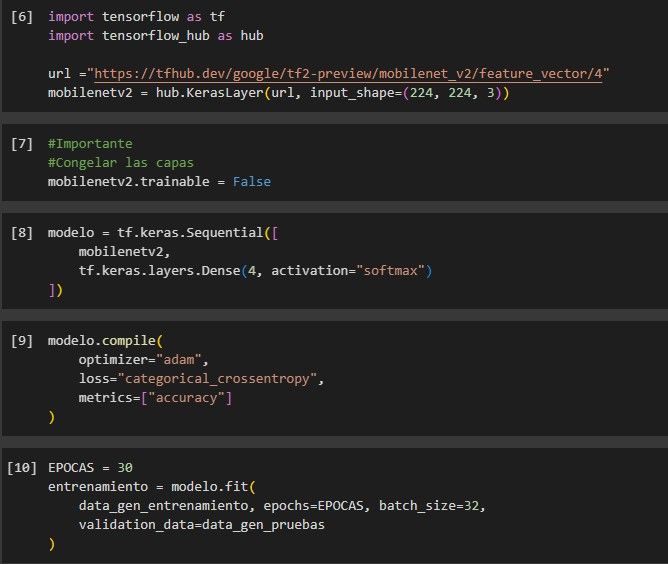Screen dimensions: 668x564
Task: Click the 'hub.KerasLayer' call text
Action: [209, 93]
